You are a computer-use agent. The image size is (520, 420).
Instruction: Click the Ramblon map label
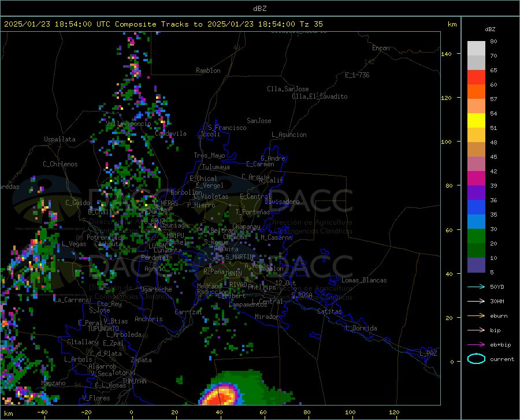[208, 70]
